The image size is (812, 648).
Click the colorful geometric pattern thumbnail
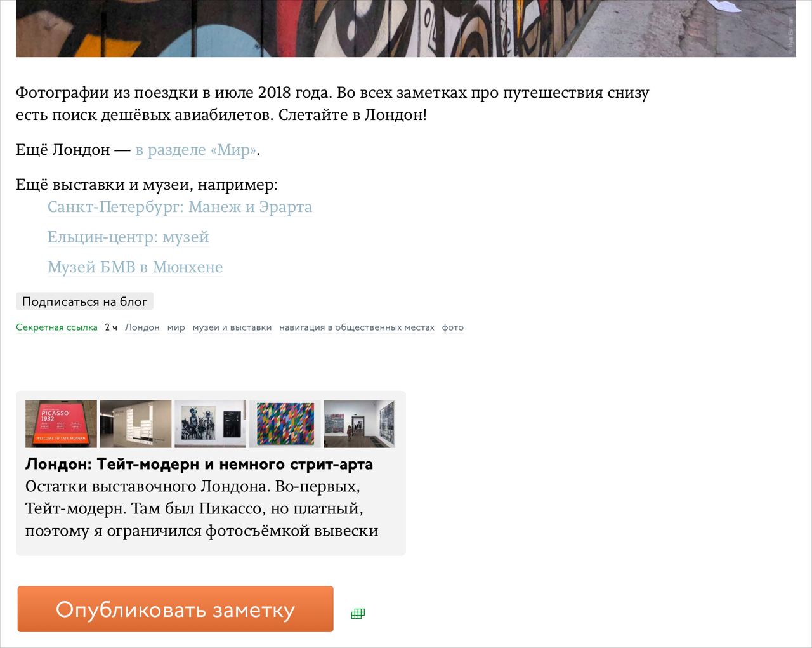[285, 424]
